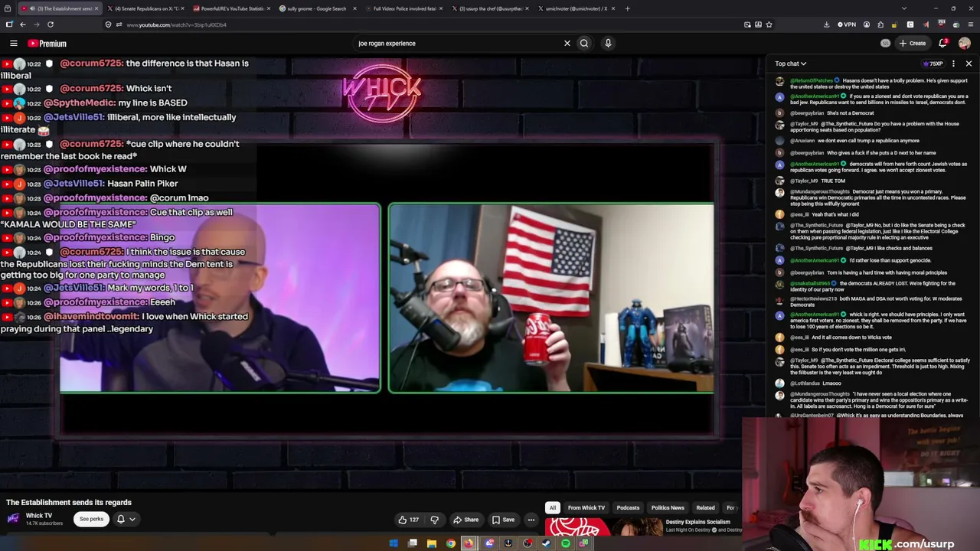
Task: Open live chat options menu
Action: coord(953,64)
